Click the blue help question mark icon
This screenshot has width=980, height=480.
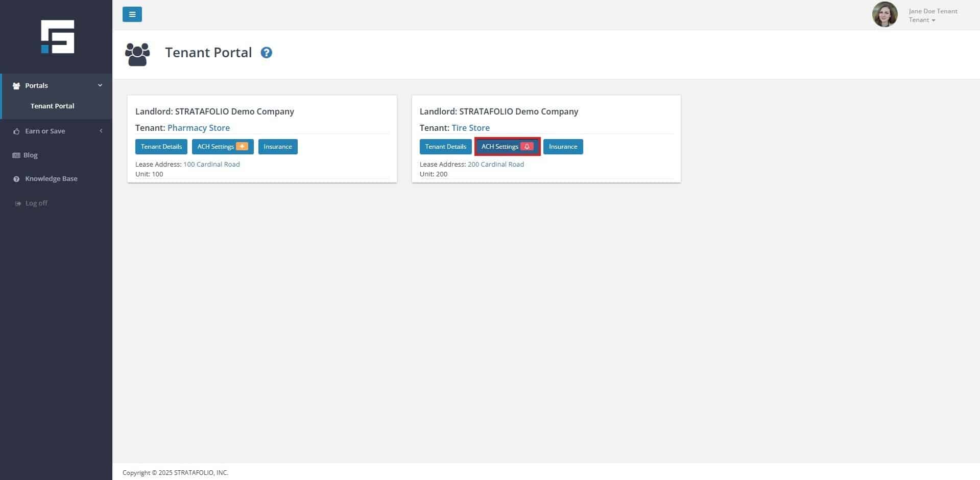click(x=266, y=53)
